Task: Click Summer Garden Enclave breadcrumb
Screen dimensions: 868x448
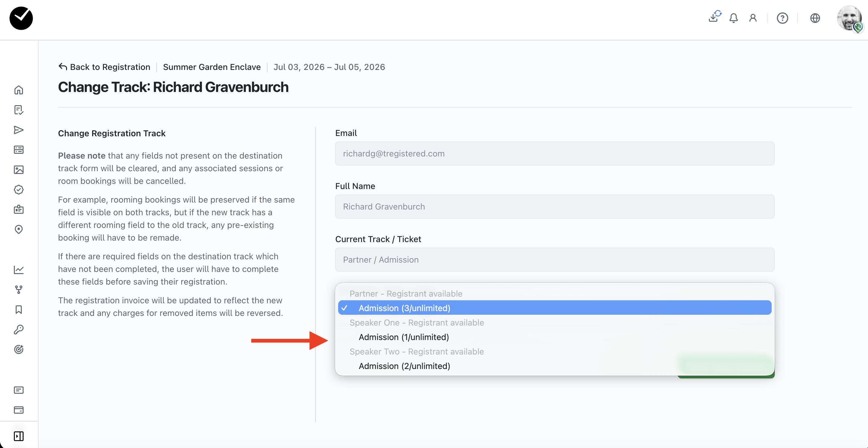Action: pos(212,67)
